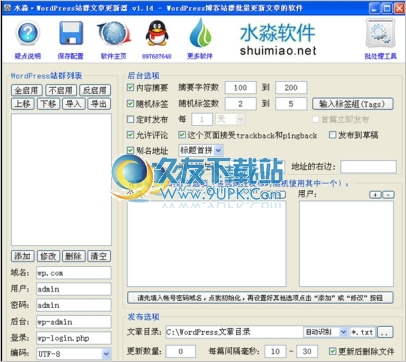Click the 域名 field containing wp.com
The height and width of the screenshot is (362, 406).
coord(74,273)
